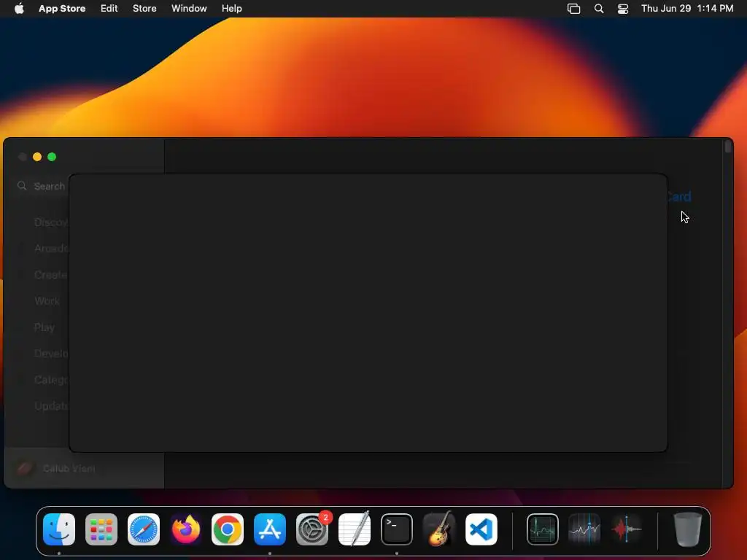Open Terminal from the dock

(397, 529)
